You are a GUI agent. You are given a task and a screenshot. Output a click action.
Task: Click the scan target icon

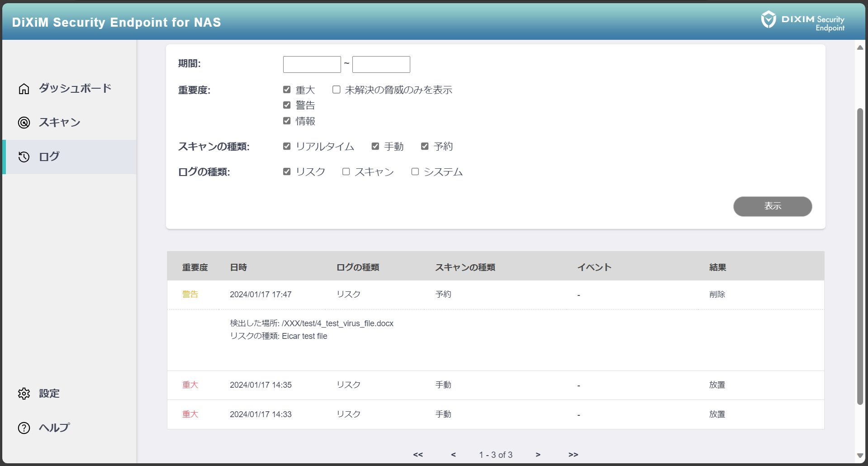coord(24,123)
